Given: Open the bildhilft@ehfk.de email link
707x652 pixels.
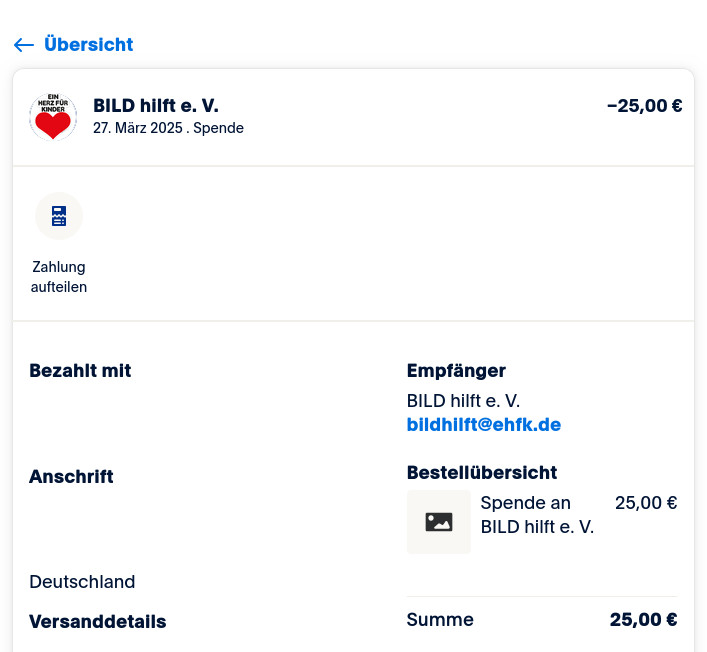Looking at the screenshot, I should pyautogui.click(x=483, y=425).
